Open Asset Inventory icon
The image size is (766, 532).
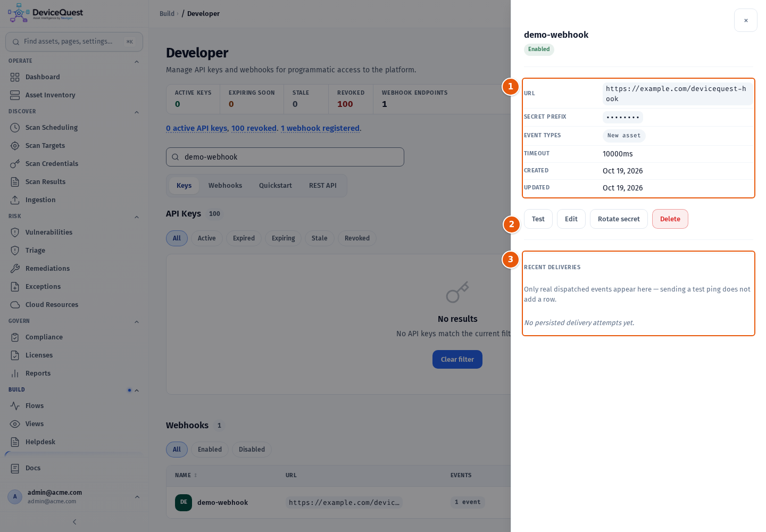point(15,95)
